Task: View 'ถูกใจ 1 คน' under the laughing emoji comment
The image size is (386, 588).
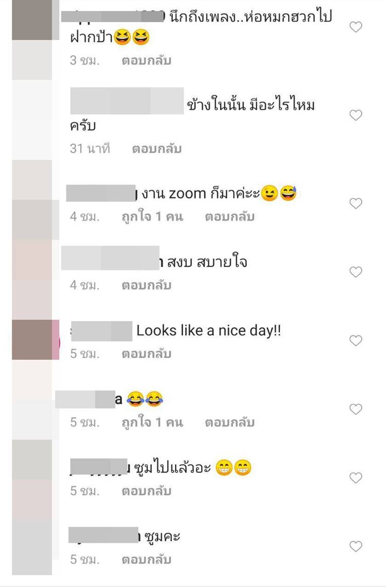Action: pyautogui.click(x=152, y=423)
